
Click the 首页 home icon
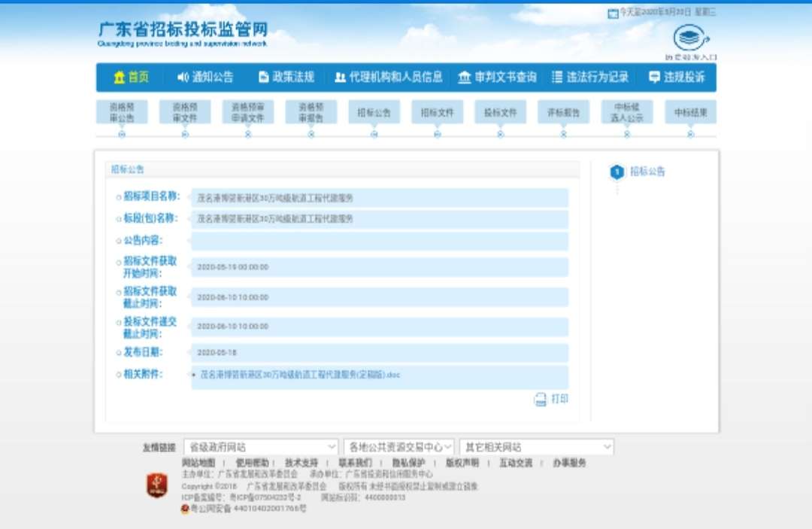tap(119, 78)
